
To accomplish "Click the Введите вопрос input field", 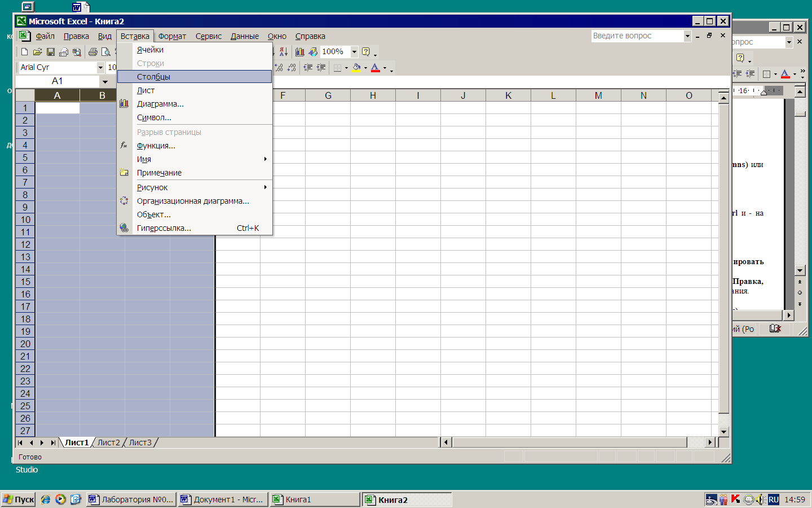I will [x=637, y=36].
